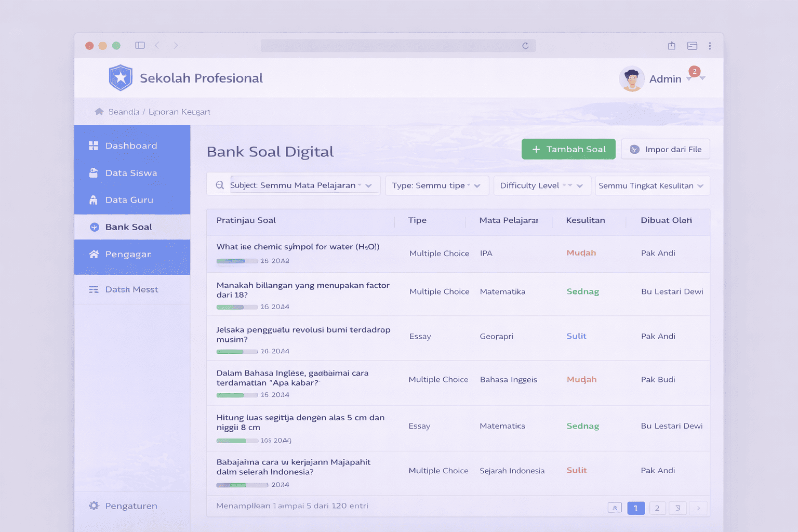Click the Tambah Soal button
The height and width of the screenshot is (532, 798).
568,149
